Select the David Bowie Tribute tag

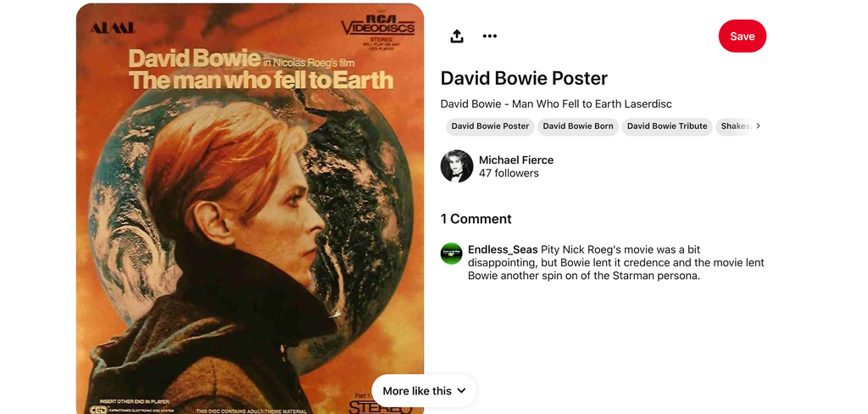(x=667, y=126)
